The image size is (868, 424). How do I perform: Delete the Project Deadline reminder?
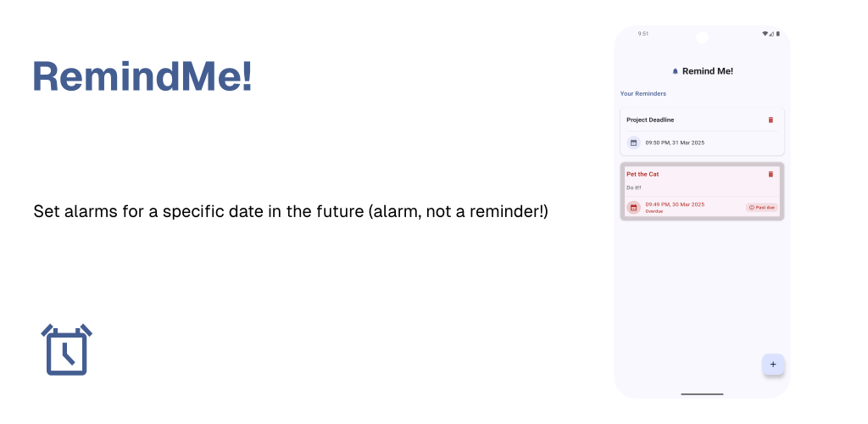pyautogui.click(x=771, y=120)
